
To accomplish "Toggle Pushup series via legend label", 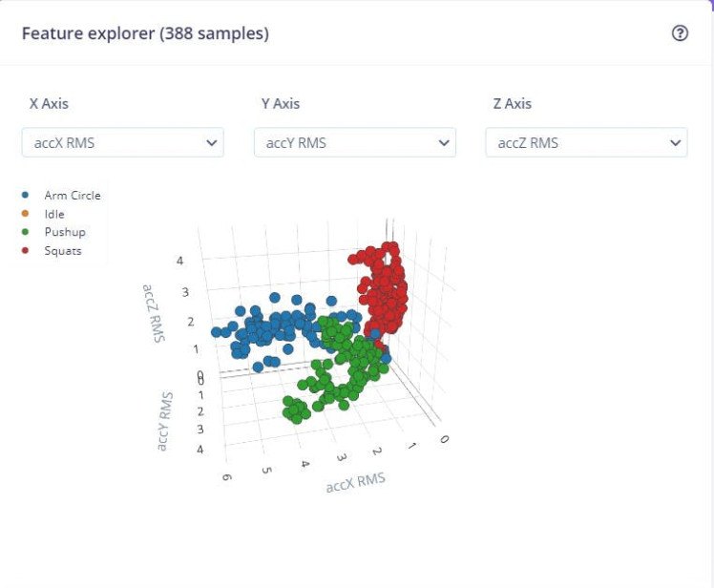I will tap(64, 232).
